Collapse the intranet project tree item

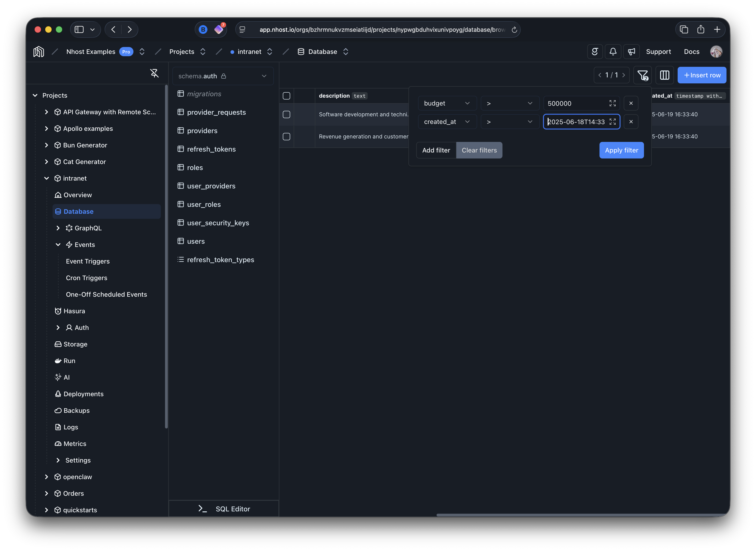[x=46, y=178]
